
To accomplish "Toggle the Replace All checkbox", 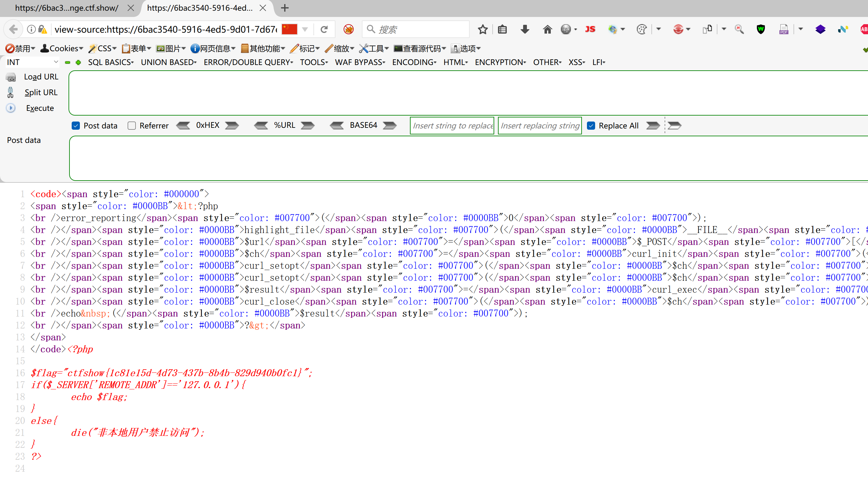I will pos(591,126).
